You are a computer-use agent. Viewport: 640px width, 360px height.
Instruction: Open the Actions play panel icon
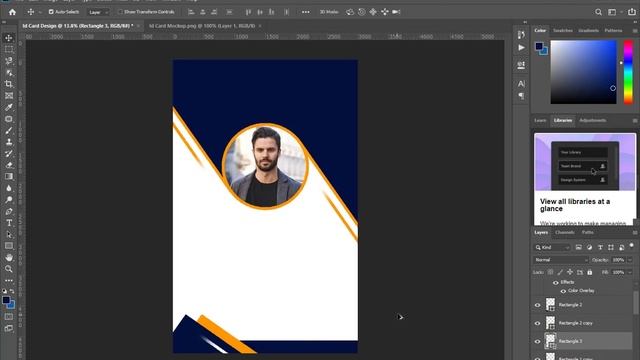pyautogui.click(x=521, y=48)
